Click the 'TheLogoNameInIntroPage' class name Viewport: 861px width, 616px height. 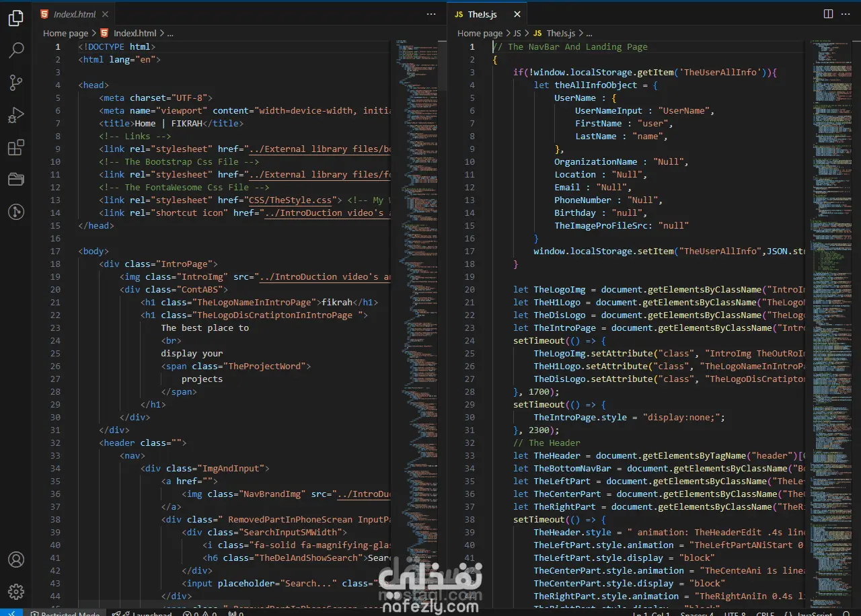(x=254, y=303)
